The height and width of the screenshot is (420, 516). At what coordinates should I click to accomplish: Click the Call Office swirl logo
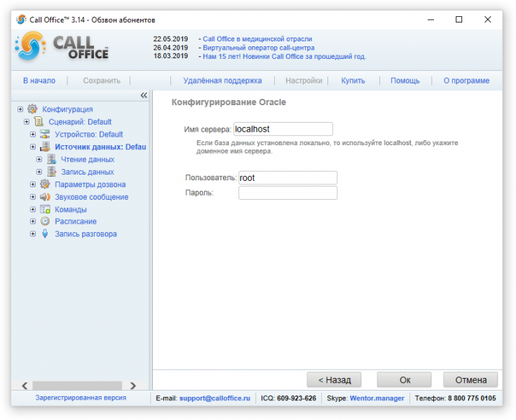(x=30, y=46)
